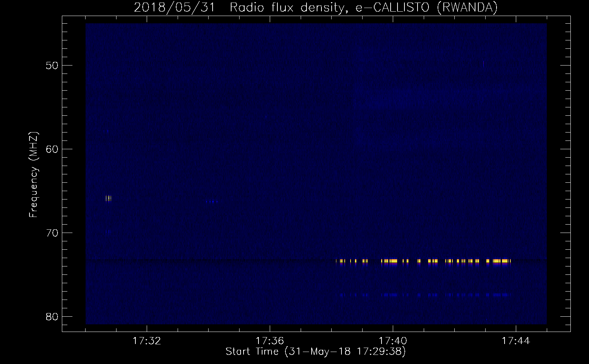Click the 80 frequency tick label on left axis
Image resolution: width=589 pixels, height=364 pixels.
pos(52,316)
